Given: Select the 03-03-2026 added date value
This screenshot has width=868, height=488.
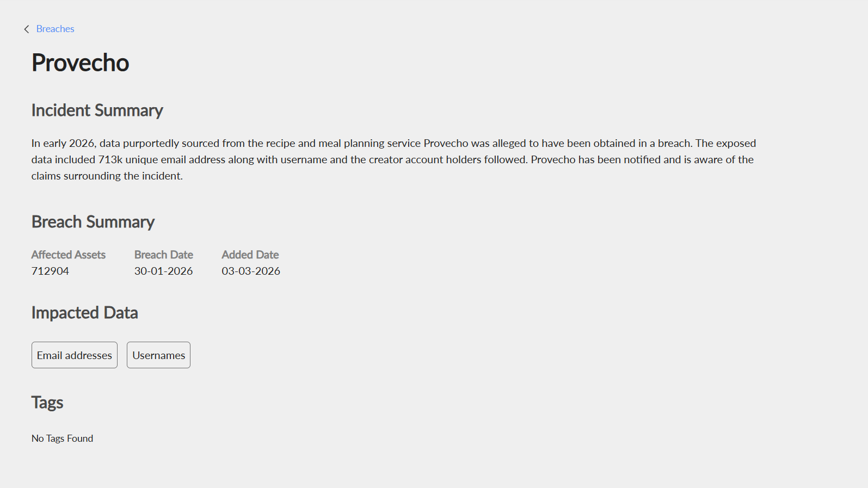Looking at the screenshot, I should [251, 271].
